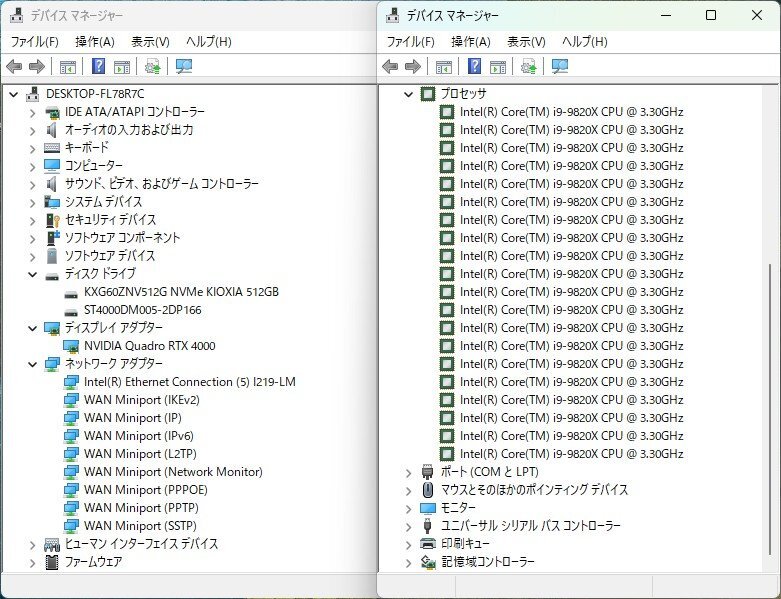Click Scan for hardware changes icon in left window
This screenshot has height=599, width=781.
coord(184,66)
